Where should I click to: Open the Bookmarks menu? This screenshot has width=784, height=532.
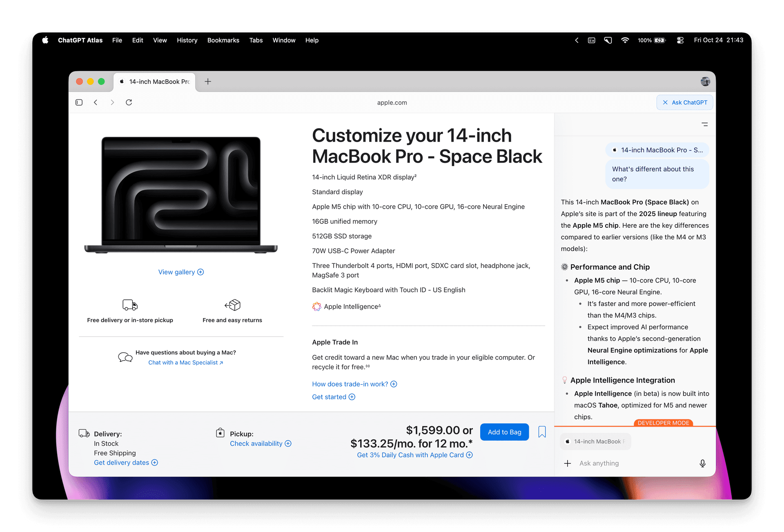point(223,40)
